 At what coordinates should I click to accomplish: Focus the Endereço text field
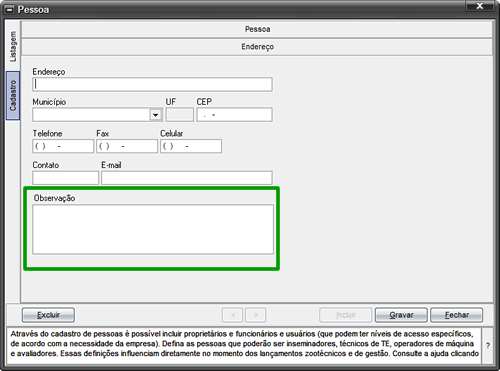click(x=152, y=84)
